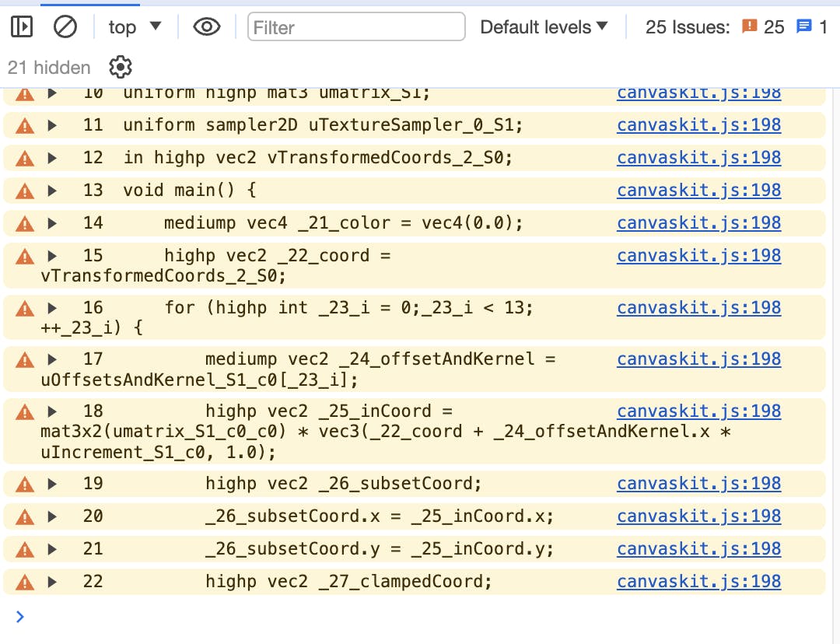Viewport: 840px width, 644px height.
Task: Create a live expression using the eye icon
Action: pos(206,27)
